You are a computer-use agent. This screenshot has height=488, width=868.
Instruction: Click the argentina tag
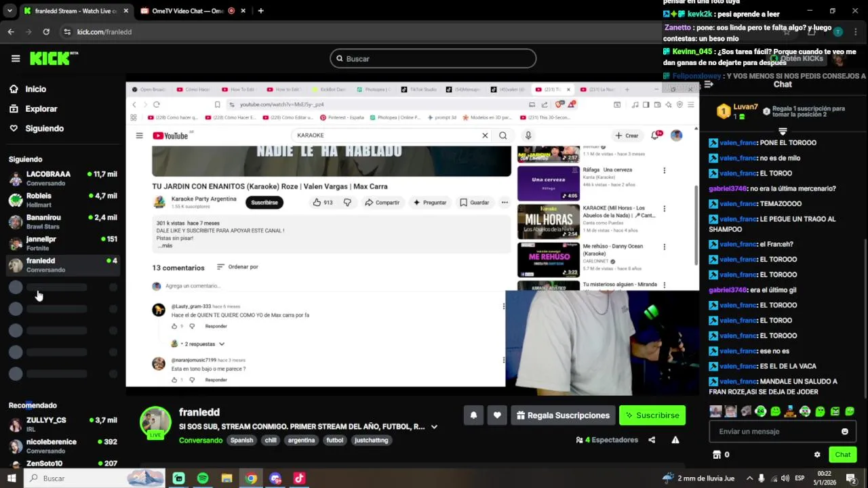pos(301,441)
